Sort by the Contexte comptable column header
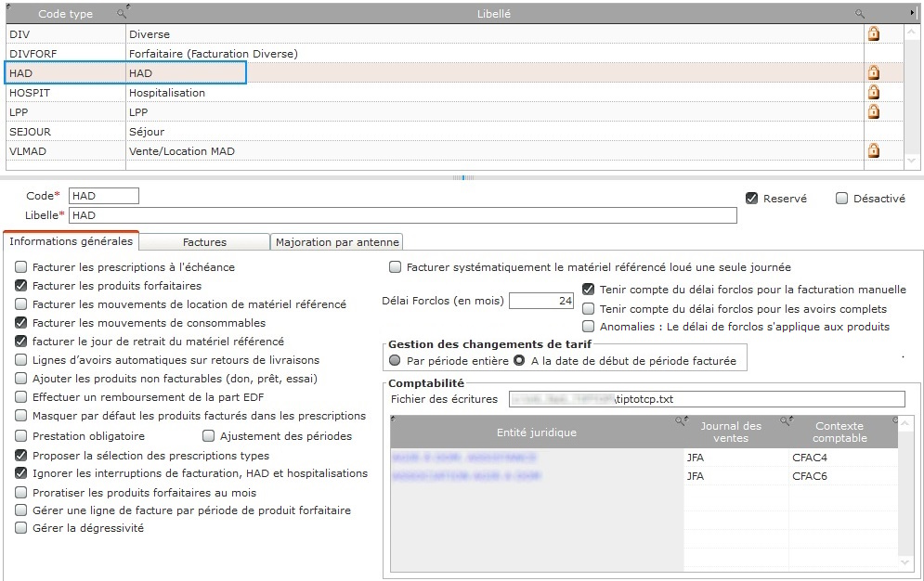This screenshot has height=581, width=924. pos(839,433)
